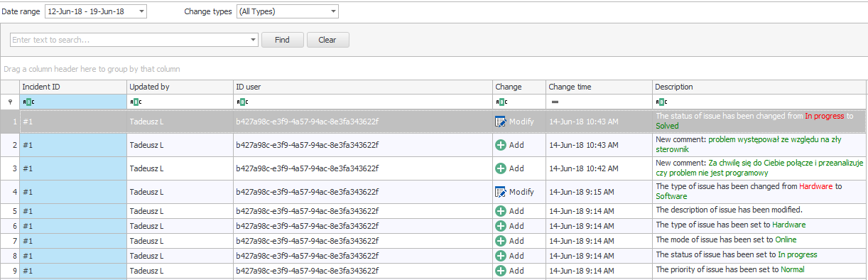868x280 pixels.
Task: Click the Change column header
Action: coord(519,87)
